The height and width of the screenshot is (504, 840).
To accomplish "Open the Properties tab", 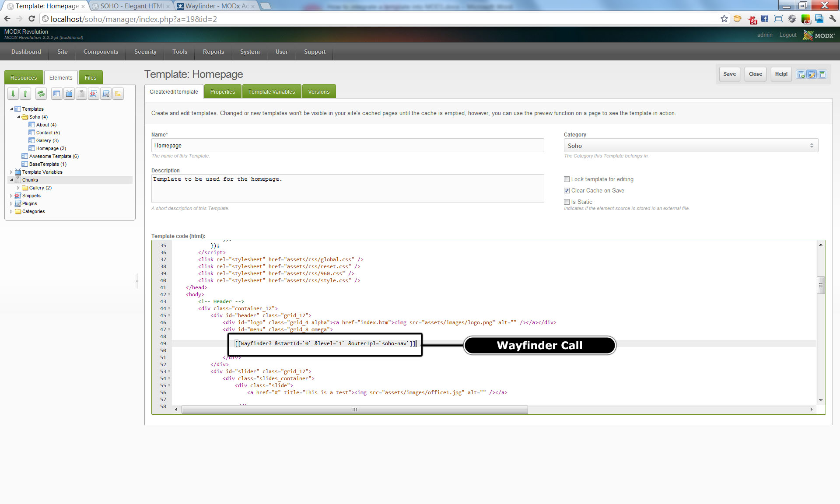I will point(223,91).
